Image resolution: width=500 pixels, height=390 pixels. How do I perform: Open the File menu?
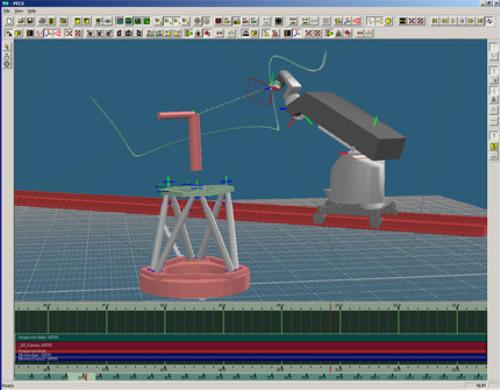[x=6, y=11]
